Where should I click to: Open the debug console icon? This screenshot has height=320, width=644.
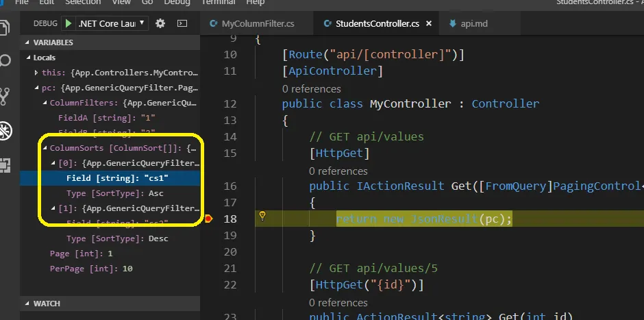182,23
